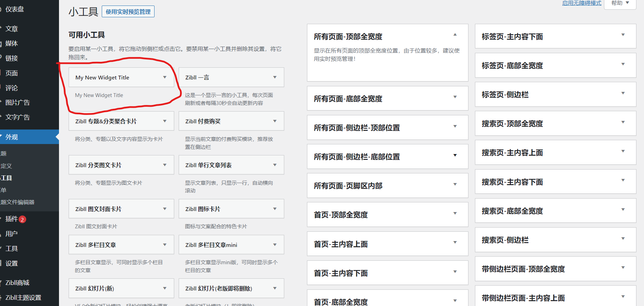Expand the Zibll 幻灯片(老版即将删除) widget arrow

275,288
